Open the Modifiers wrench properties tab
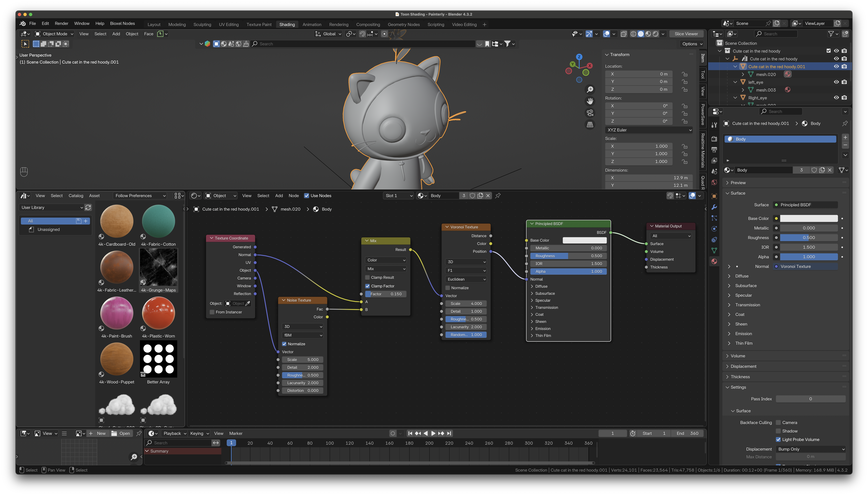 pos(714,207)
